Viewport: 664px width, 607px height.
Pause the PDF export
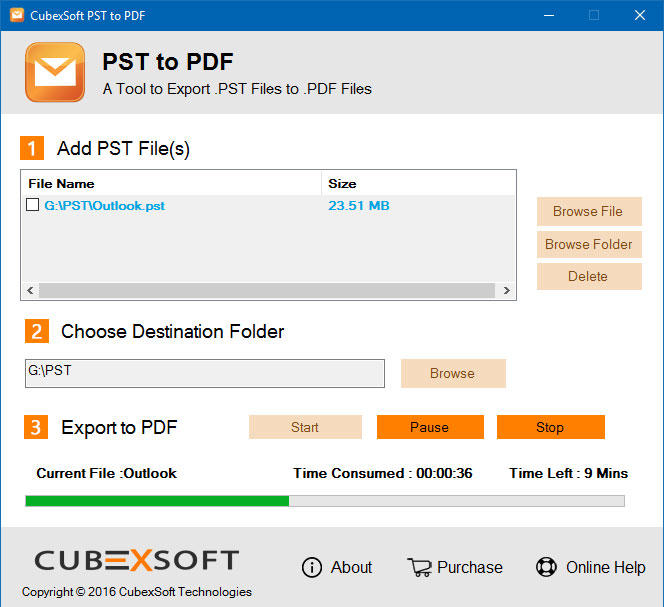pyautogui.click(x=429, y=427)
